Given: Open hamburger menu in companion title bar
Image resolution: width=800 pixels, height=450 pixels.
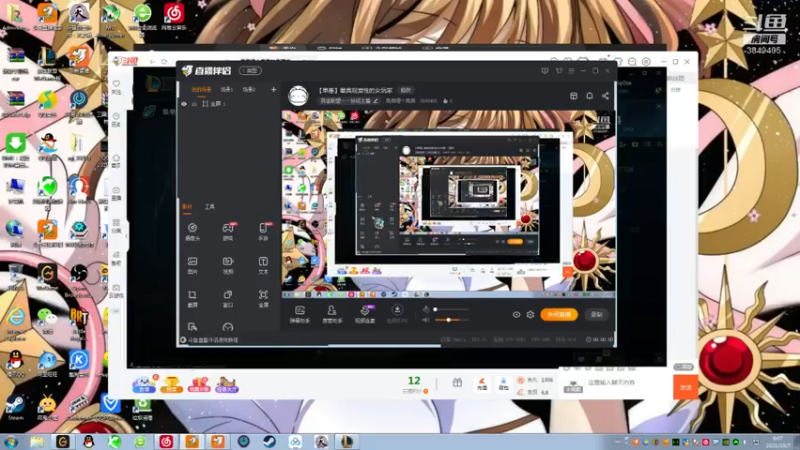Looking at the screenshot, I should (571, 71).
